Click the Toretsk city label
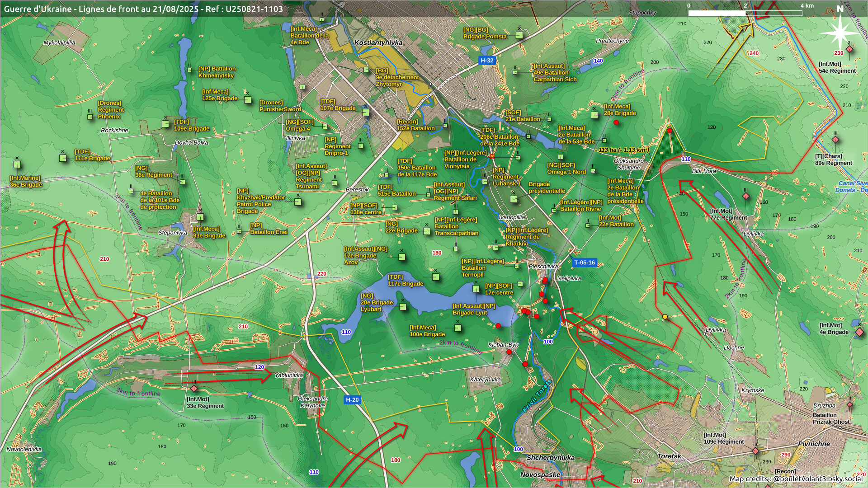868x488 pixels. (x=669, y=456)
